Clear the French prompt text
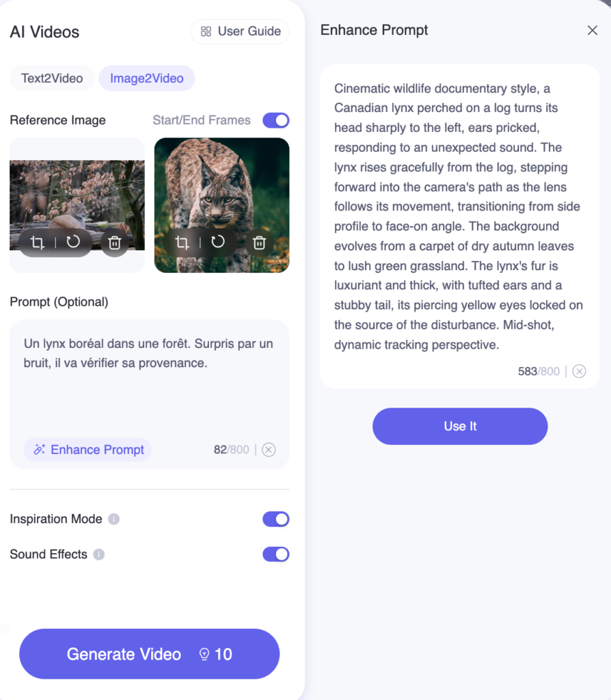This screenshot has height=700, width=611. [x=269, y=450]
